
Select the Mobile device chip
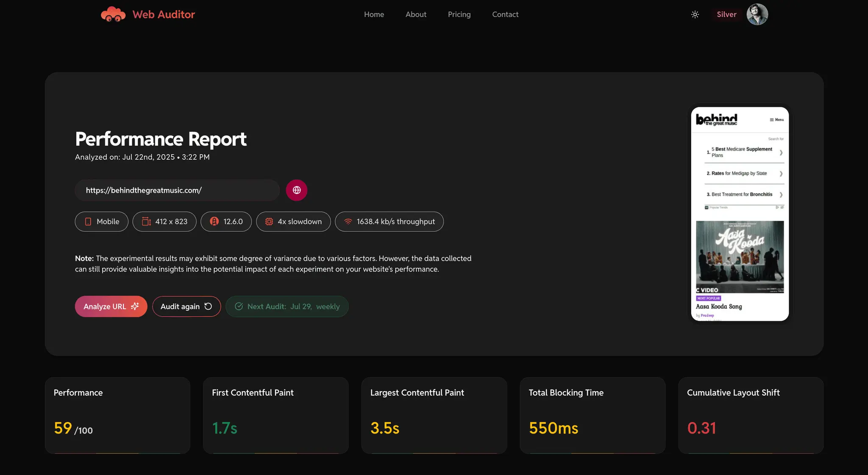pos(101,222)
